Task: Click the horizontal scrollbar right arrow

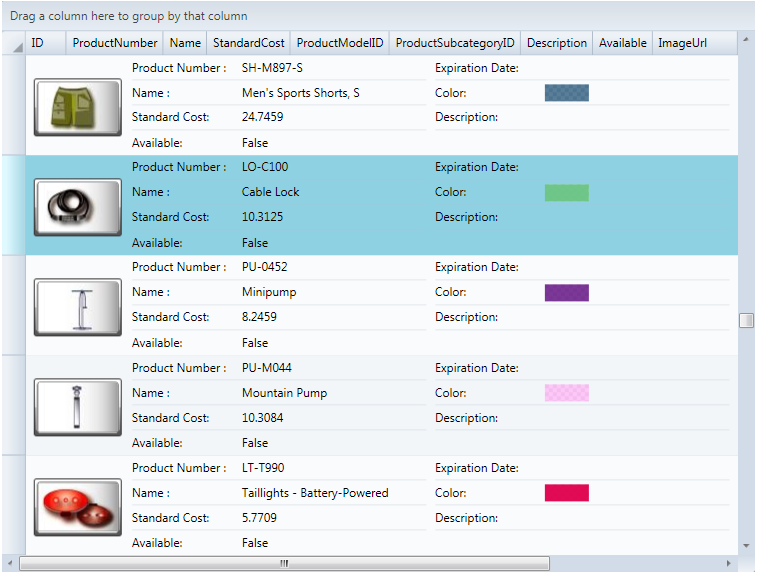Action: pos(729,564)
